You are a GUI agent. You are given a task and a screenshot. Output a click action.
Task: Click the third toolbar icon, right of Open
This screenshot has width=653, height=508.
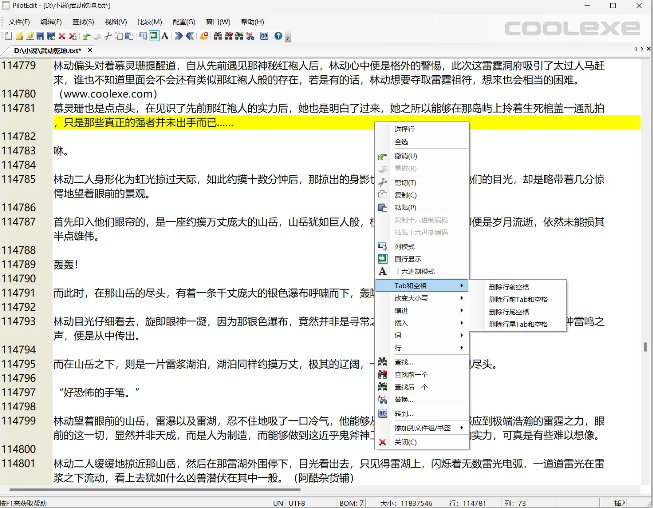pos(30,36)
